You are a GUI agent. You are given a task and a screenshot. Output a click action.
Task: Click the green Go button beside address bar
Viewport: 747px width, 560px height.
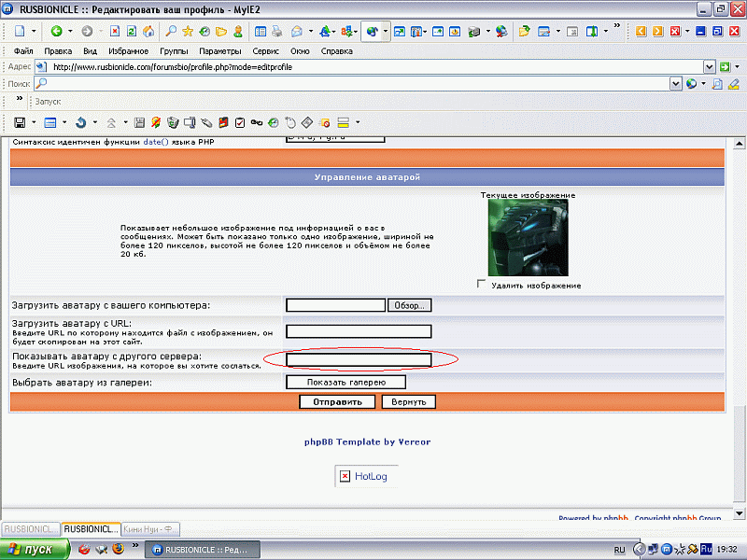click(x=726, y=66)
